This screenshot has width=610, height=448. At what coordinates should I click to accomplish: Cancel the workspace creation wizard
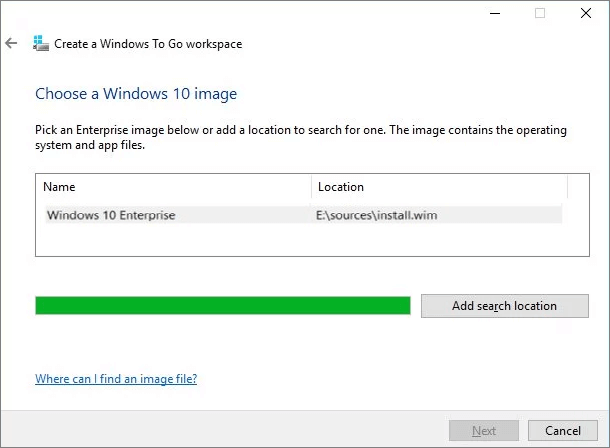pos(563,431)
